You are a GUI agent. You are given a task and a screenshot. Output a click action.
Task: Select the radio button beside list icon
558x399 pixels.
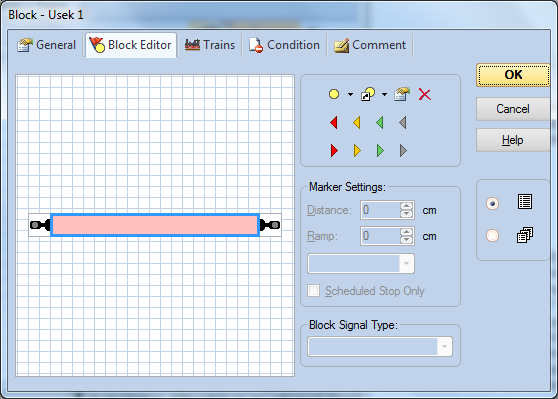coord(493,204)
